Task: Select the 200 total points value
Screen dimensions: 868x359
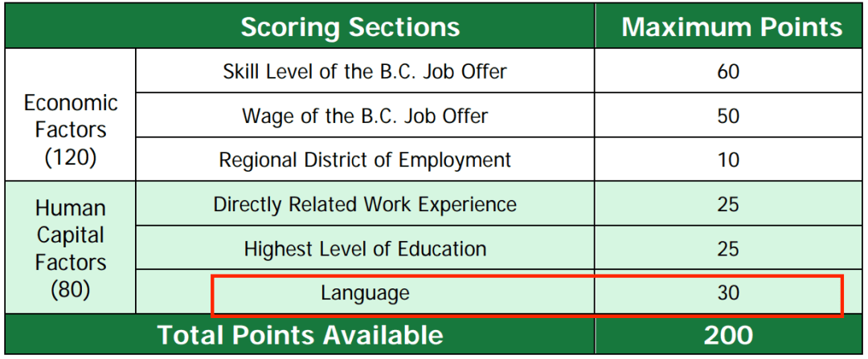Action: (728, 335)
